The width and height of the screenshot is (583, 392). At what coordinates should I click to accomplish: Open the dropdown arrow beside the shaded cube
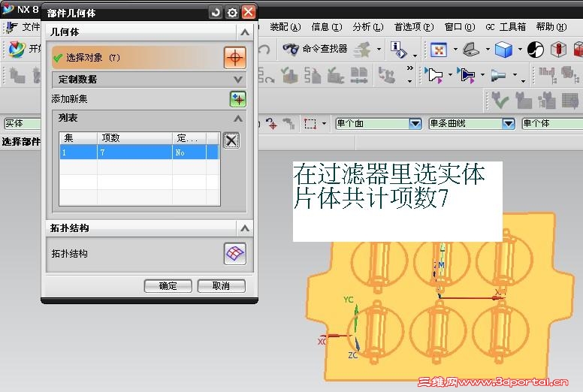520,49
